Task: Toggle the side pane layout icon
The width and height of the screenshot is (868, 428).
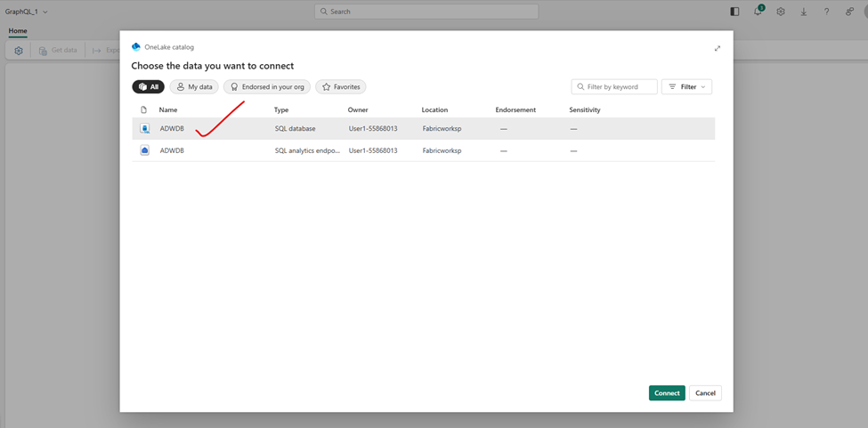Action: pyautogui.click(x=734, y=12)
